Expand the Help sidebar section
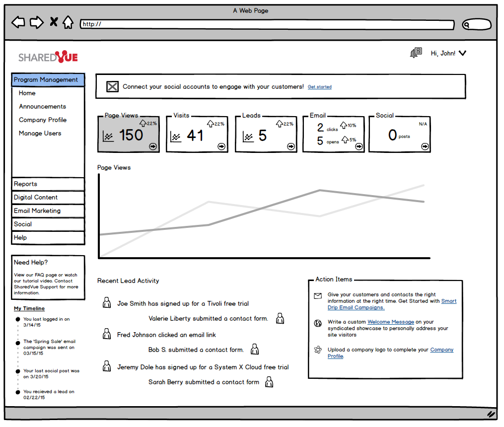The height and width of the screenshot is (427, 504). (48, 238)
